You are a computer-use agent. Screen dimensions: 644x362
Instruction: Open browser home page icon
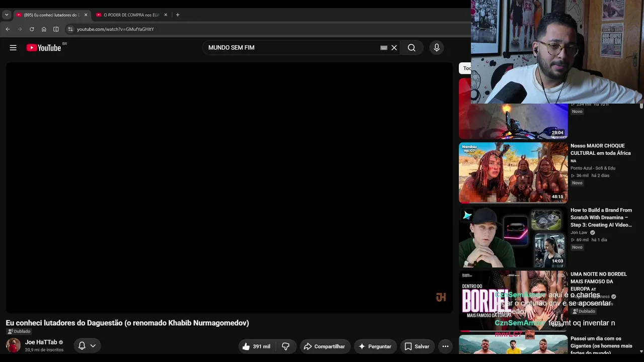[x=44, y=29]
